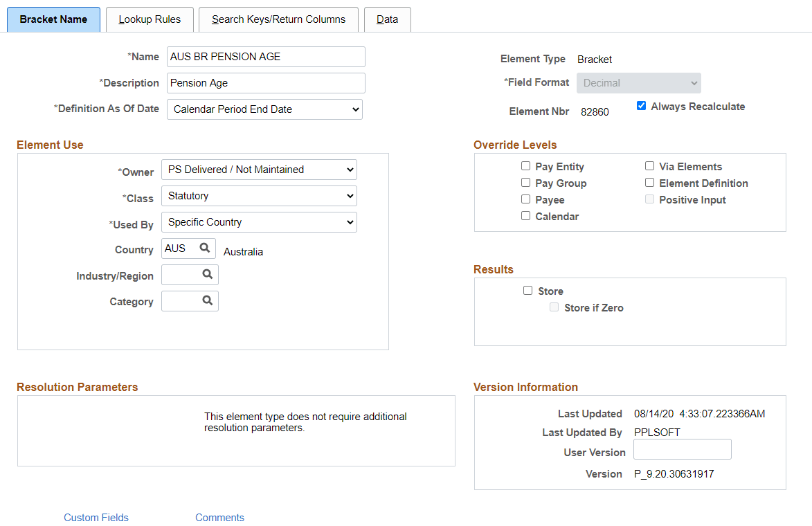Tick the Element Definition override checkbox
Viewport: 812px width, 526px height.
[649, 182]
